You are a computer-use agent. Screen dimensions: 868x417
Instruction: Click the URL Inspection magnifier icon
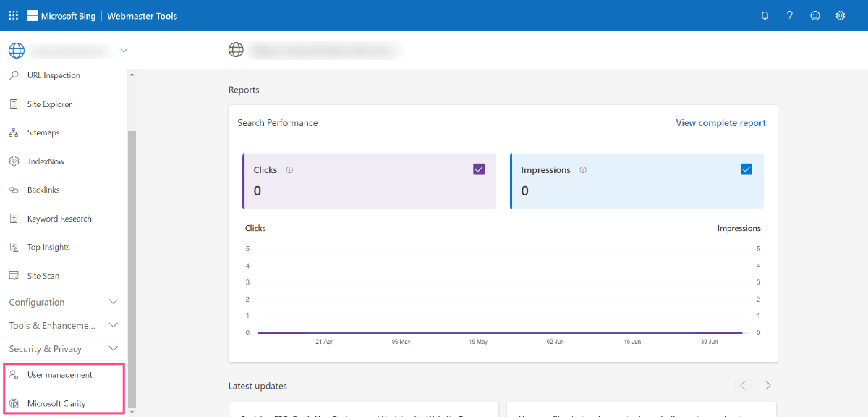pos(14,75)
